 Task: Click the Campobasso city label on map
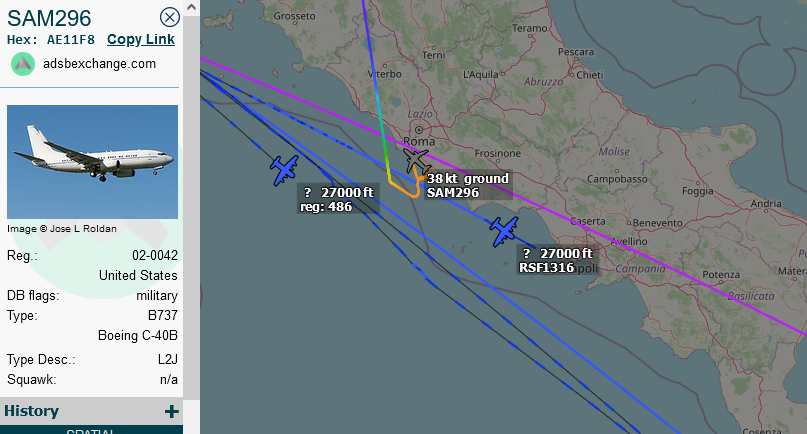click(x=617, y=179)
